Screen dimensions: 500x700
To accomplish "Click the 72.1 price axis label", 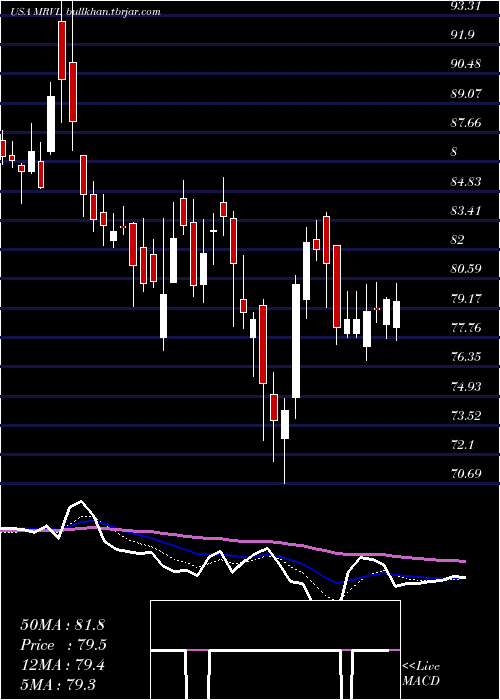I will [x=462, y=445].
